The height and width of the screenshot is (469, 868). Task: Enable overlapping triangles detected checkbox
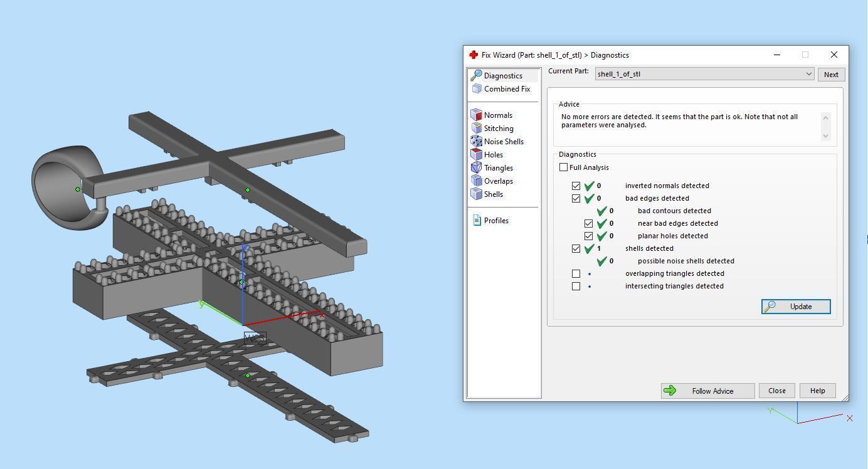[576, 273]
